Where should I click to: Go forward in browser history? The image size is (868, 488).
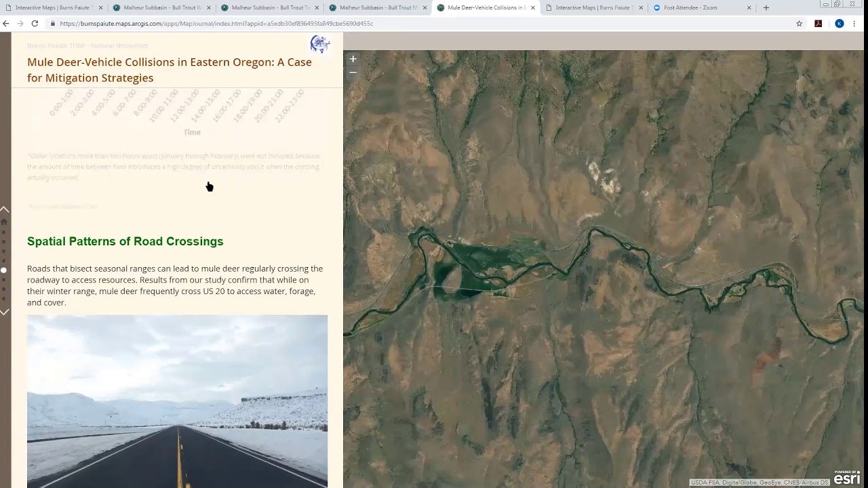point(20,23)
